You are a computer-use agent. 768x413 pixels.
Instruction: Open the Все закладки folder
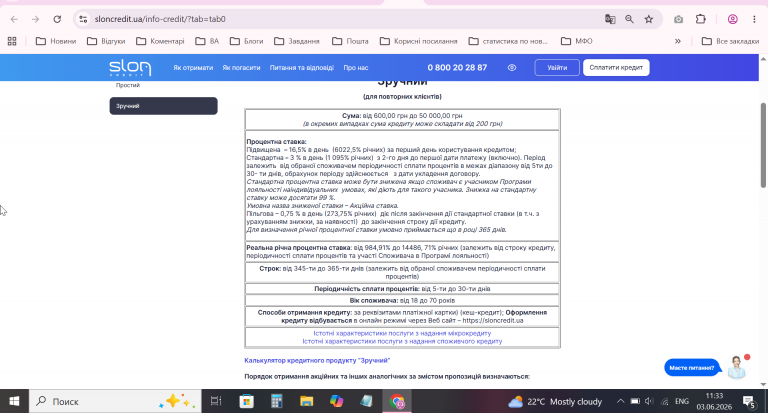[730, 41]
